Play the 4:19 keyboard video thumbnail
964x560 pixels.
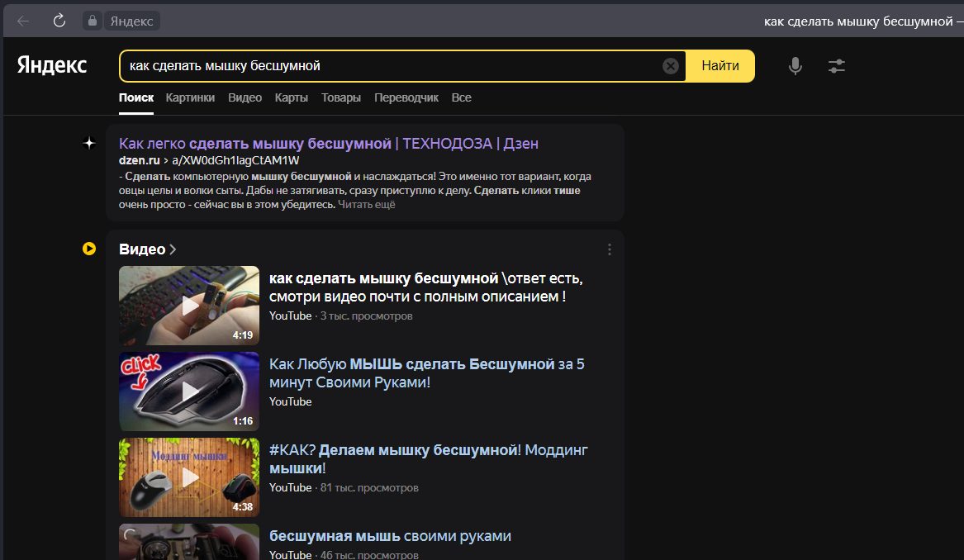(188, 306)
